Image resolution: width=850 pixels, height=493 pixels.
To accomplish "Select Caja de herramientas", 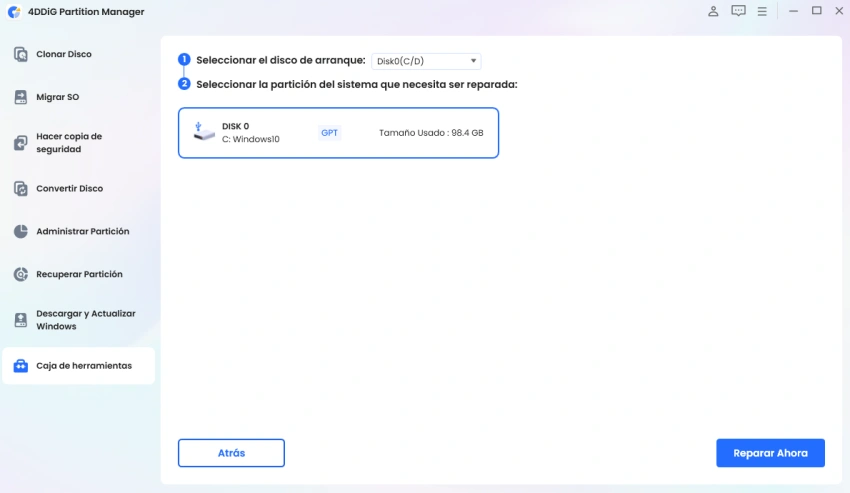I will [x=79, y=366].
